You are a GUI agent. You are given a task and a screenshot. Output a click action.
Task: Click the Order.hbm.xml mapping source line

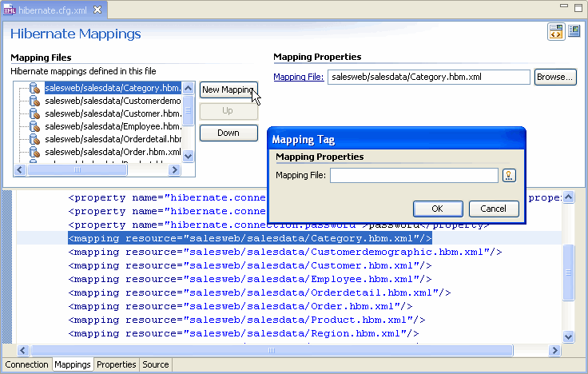pyautogui.click(x=240, y=307)
